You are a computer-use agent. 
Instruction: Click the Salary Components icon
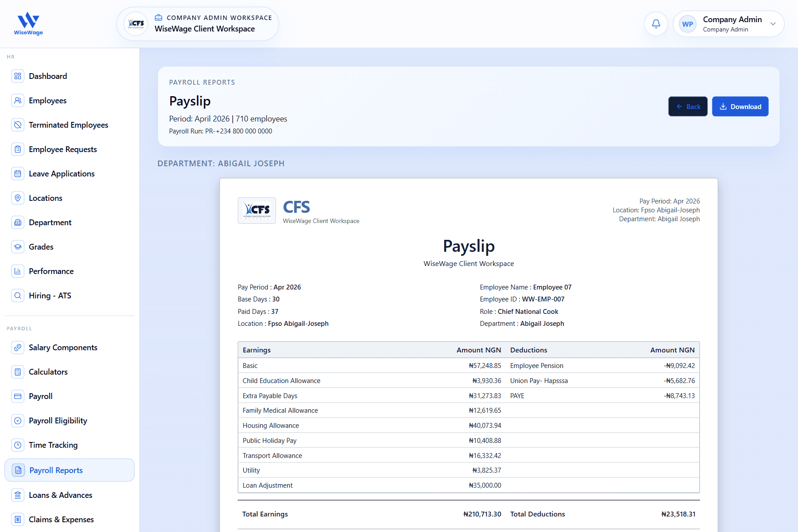(x=18, y=348)
